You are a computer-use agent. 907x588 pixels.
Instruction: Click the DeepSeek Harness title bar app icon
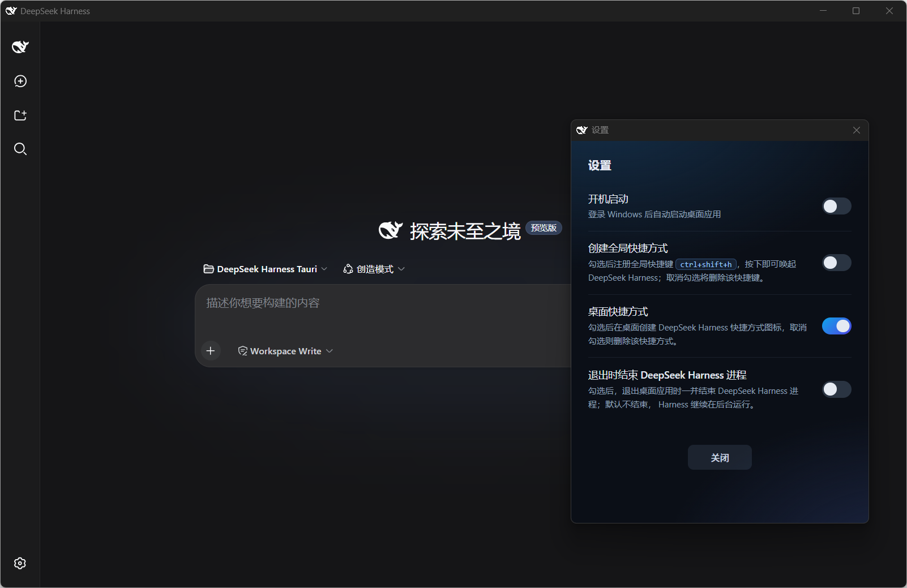pos(11,11)
